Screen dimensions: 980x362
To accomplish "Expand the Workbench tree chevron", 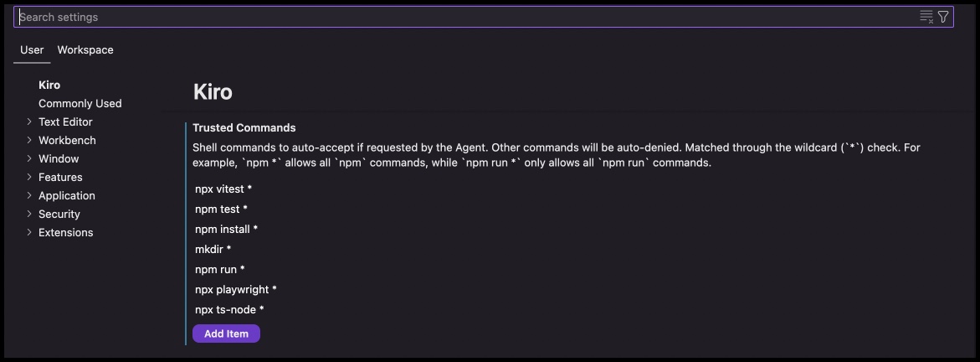I will click(x=29, y=140).
